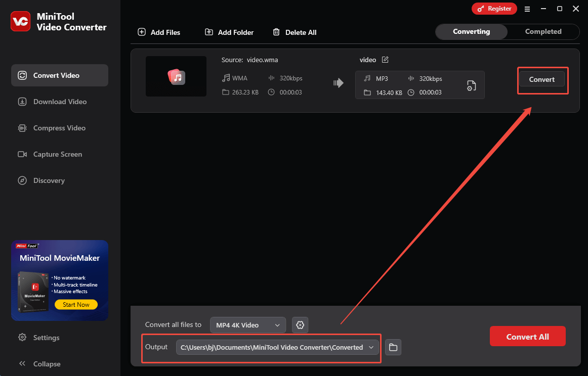Open the Convert Video section
588x376 pixels.
[x=60, y=75]
